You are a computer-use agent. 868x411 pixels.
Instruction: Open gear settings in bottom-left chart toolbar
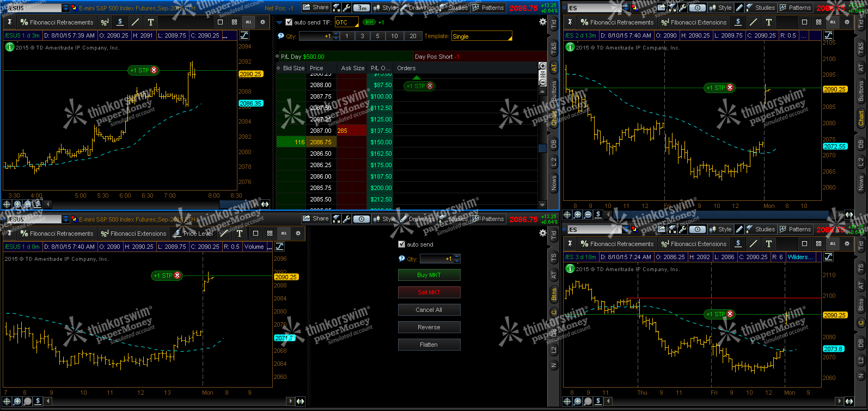[x=298, y=234]
